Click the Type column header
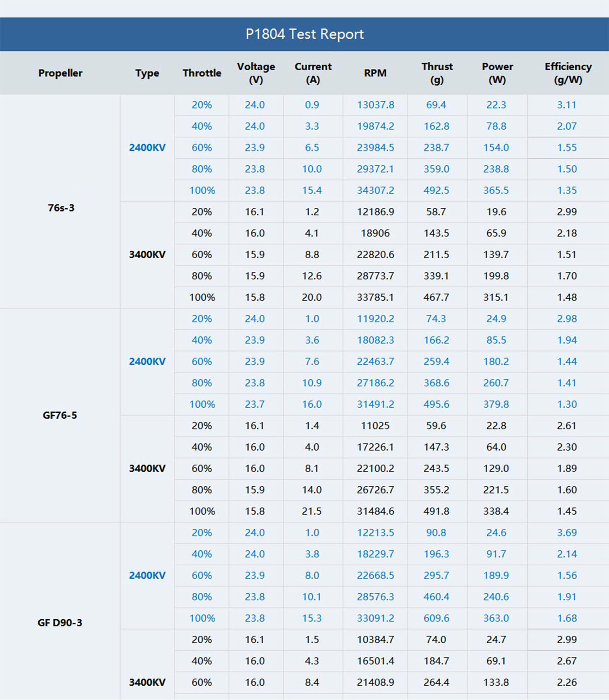Viewport: 609px width, 700px height. coord(147,73)
